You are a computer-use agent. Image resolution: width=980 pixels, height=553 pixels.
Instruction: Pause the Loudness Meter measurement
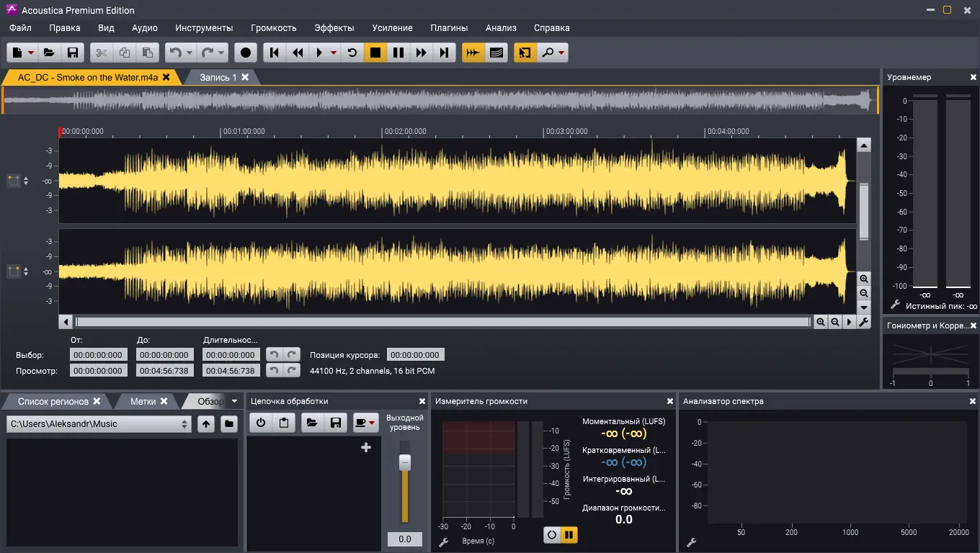(x=569, y=535)
